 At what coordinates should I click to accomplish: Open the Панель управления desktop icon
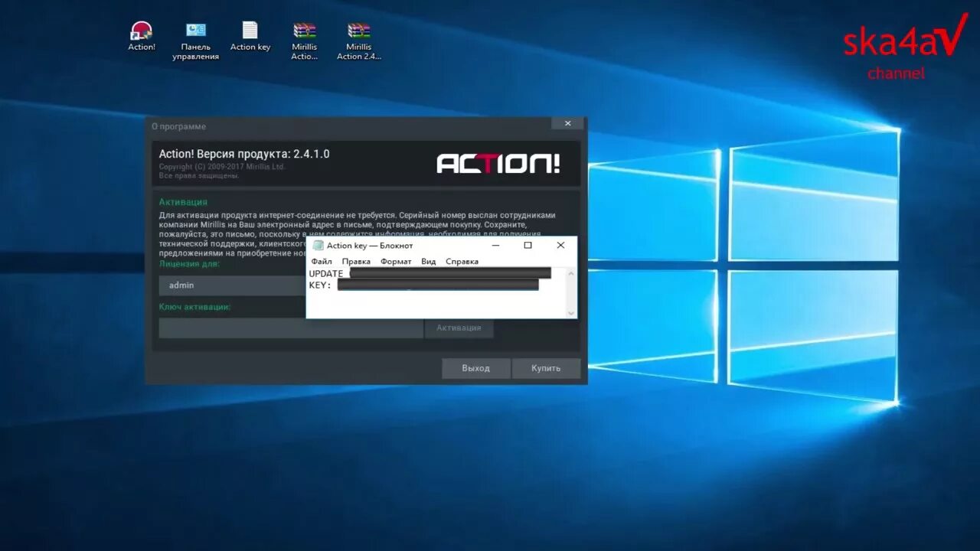point(196,41)
